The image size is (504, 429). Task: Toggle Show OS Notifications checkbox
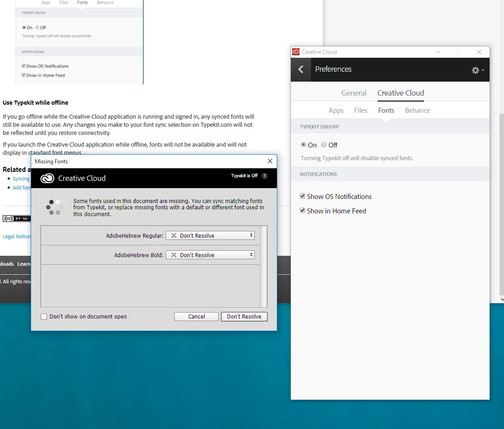click(303, 196)
